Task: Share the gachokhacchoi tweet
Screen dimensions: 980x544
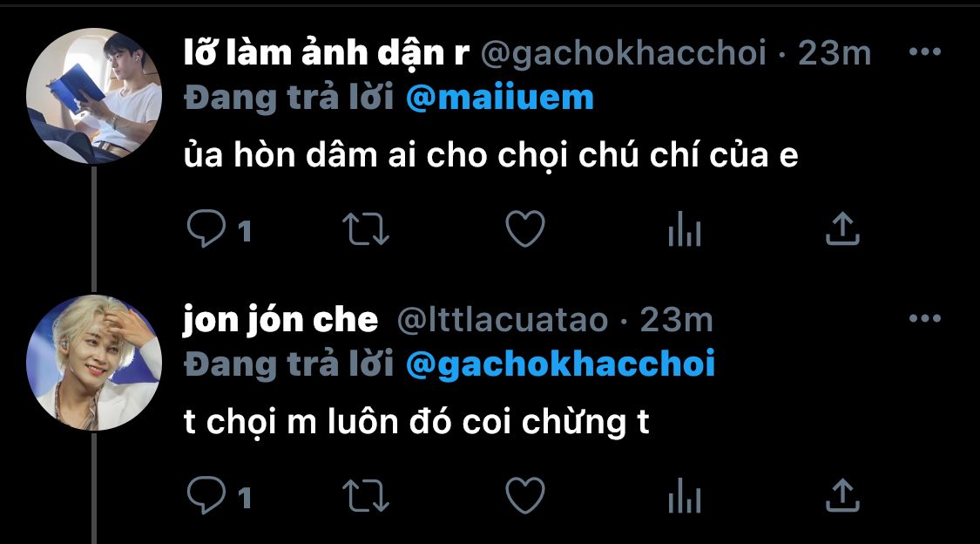Action: [x=842, y=229]
